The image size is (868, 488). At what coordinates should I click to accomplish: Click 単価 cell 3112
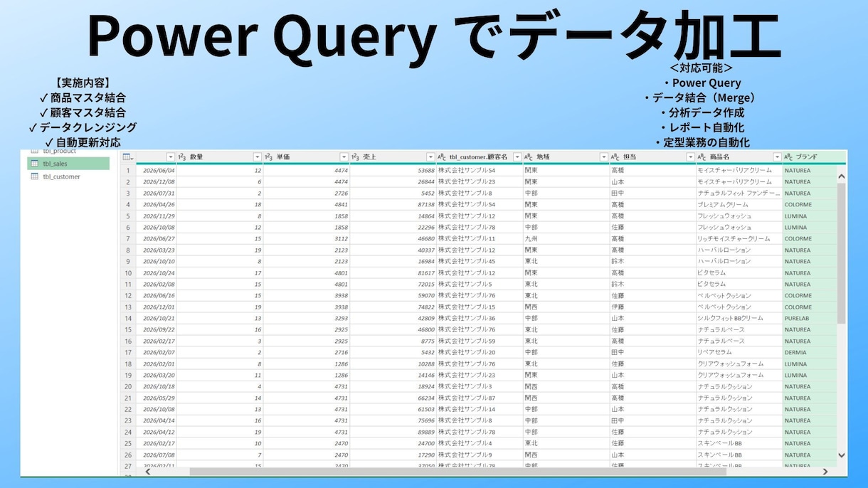click(306, 239)
